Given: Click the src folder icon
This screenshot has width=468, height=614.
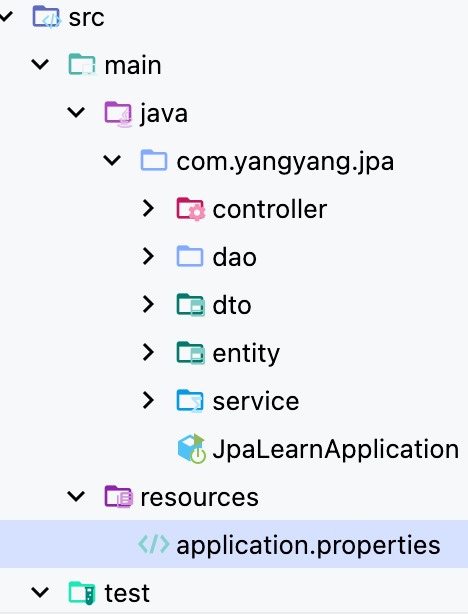Looking at the screenshot, I should point(46,17).
